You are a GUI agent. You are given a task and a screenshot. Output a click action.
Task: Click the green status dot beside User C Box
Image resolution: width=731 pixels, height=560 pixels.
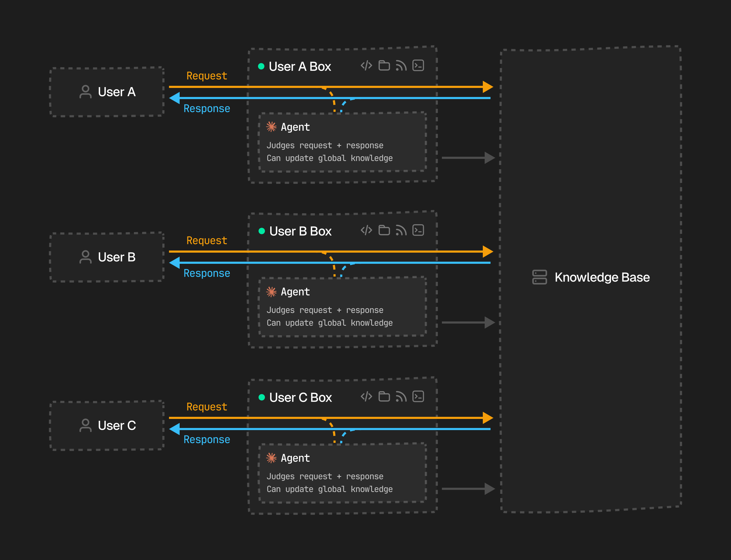[x=262, y=397]
